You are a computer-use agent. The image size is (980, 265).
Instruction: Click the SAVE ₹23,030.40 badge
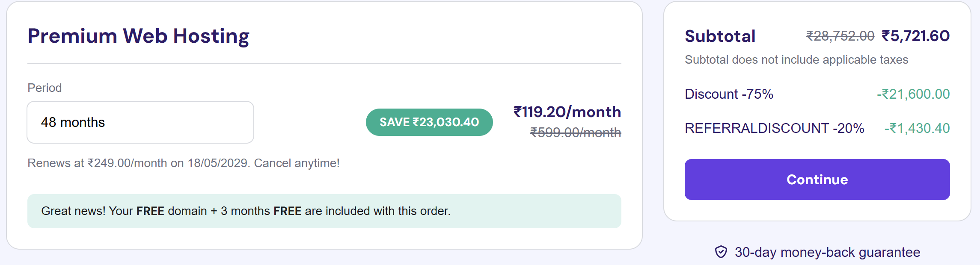(429, 122)
